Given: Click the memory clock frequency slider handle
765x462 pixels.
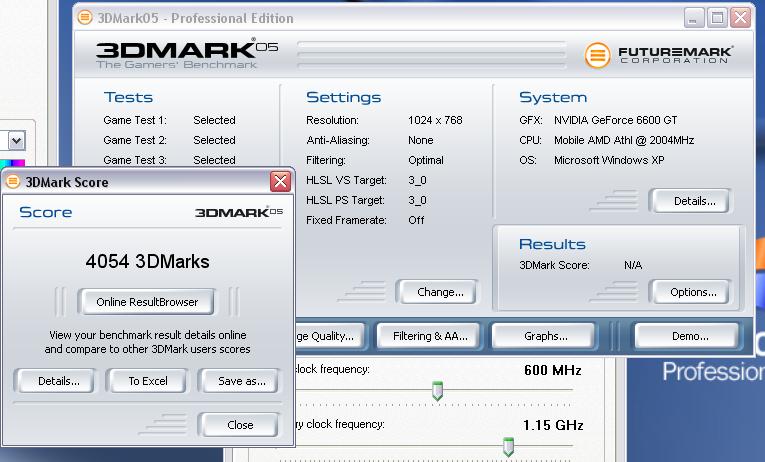Looking at the screenshot, I should 508,446.
